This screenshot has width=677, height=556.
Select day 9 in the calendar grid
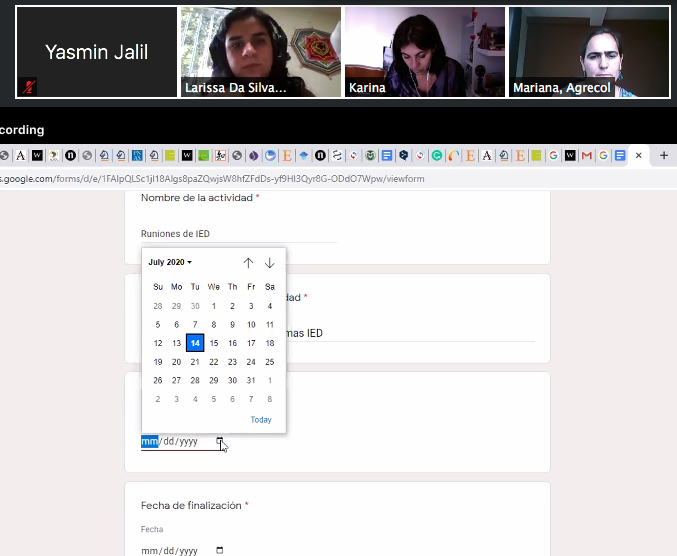pyautogui.click(x=232, y=324)
